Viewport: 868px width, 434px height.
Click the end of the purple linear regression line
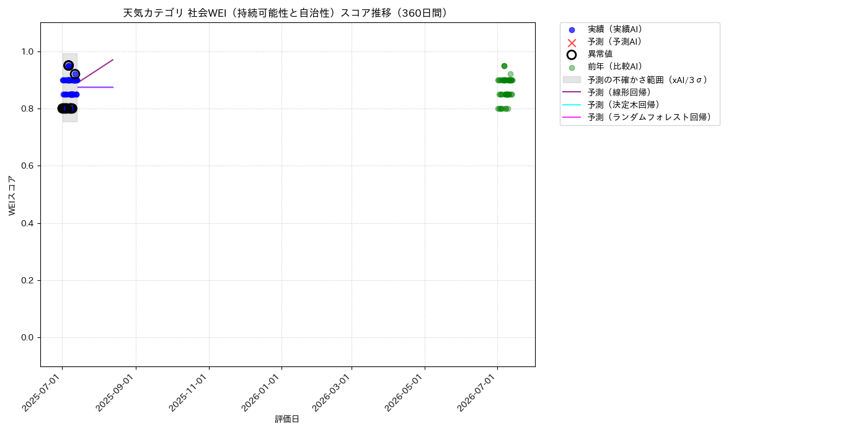tap(113, 60)
